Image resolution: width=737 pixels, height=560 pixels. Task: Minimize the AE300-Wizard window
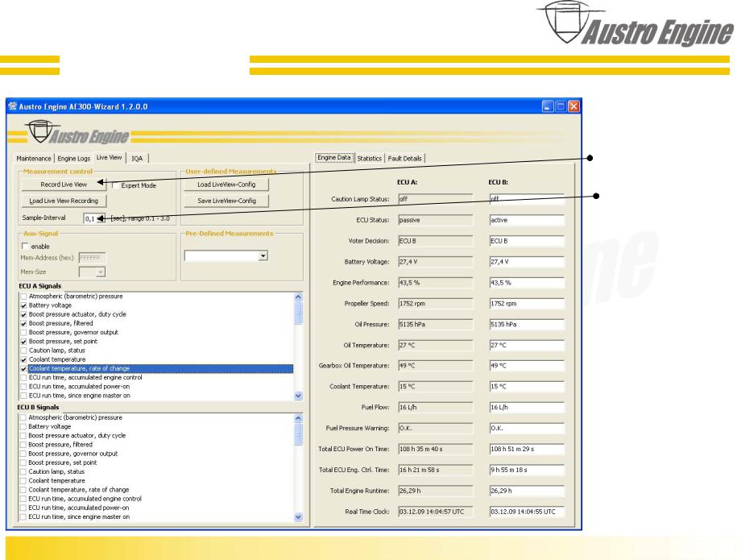point(548,106)
